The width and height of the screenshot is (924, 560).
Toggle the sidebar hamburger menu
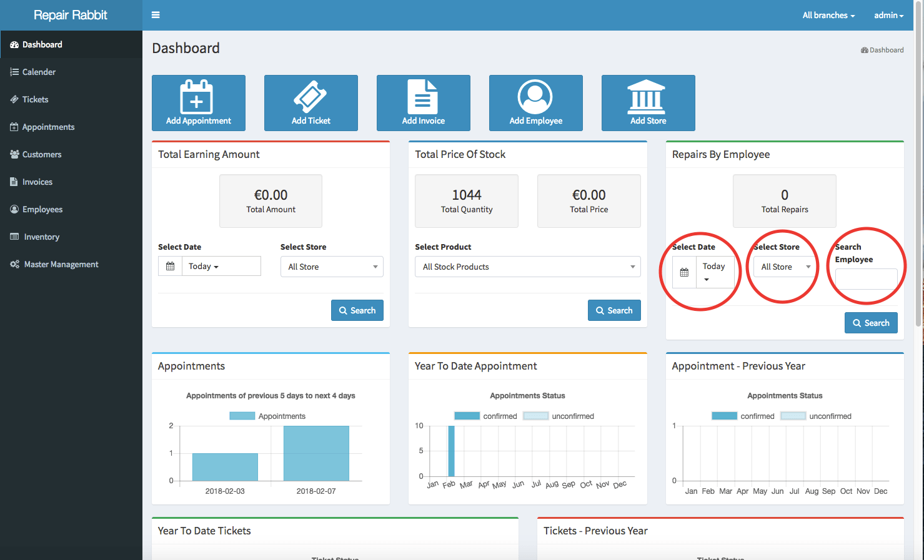[x=156, y=15]
